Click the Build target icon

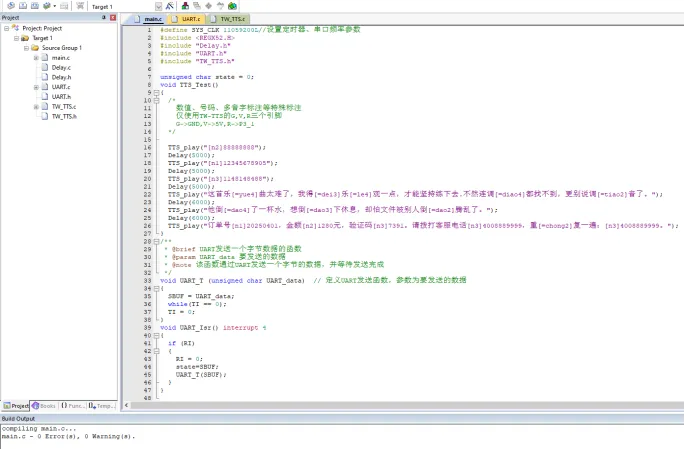[x=23, y=6]
